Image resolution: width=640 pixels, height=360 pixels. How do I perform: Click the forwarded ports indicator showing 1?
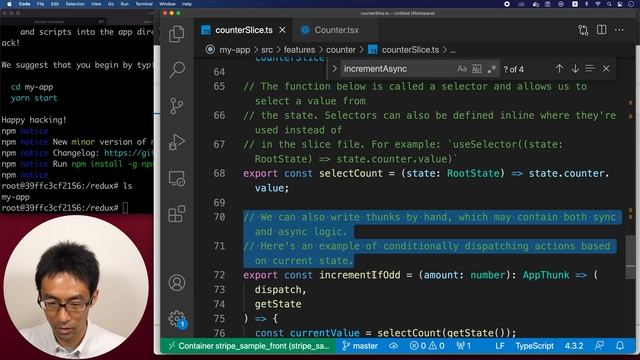point(464,346)
